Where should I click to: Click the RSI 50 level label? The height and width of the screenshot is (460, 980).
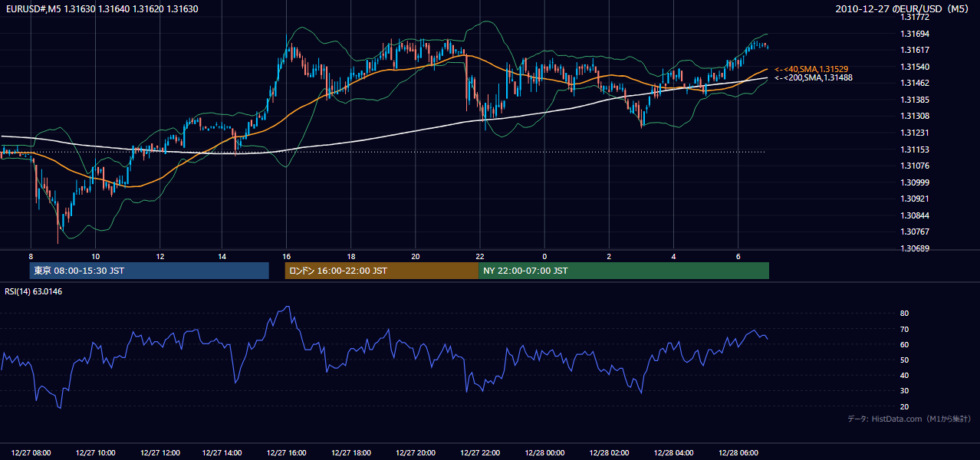click(904, 360)
